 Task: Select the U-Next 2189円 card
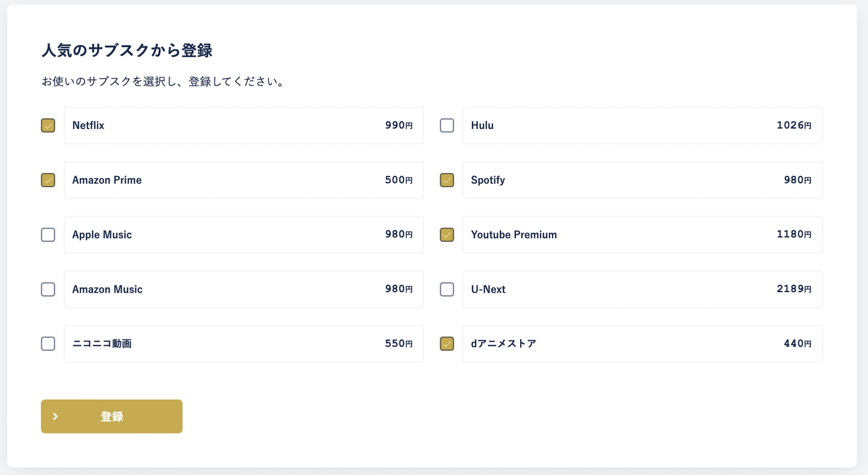tap(642, 290)
